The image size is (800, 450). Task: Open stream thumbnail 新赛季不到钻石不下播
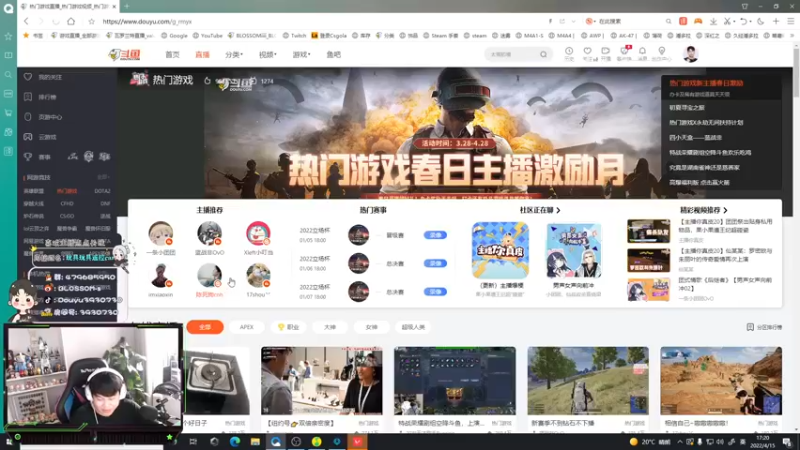click(x=588, y=381)
